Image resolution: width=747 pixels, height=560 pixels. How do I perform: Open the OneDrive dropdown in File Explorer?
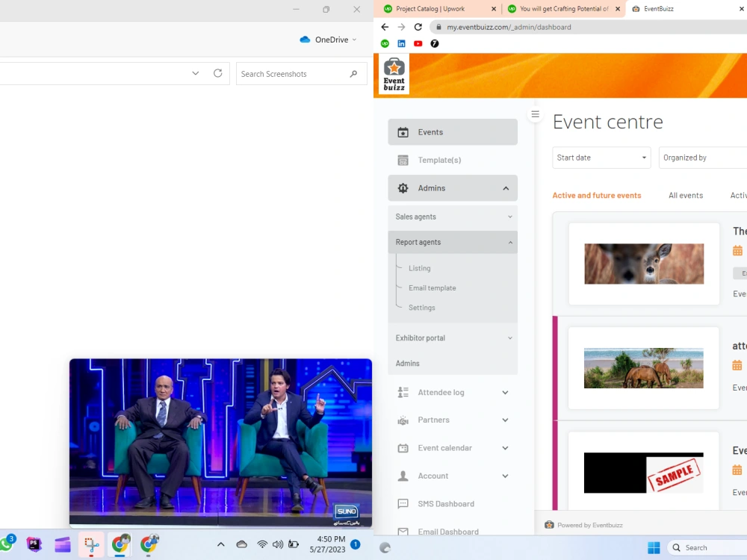coord(328,40)
